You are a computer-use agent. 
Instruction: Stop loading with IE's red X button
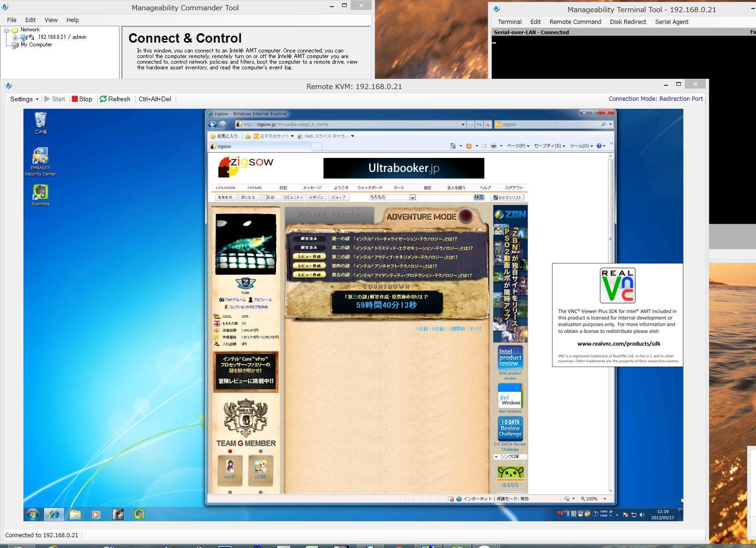487,124
